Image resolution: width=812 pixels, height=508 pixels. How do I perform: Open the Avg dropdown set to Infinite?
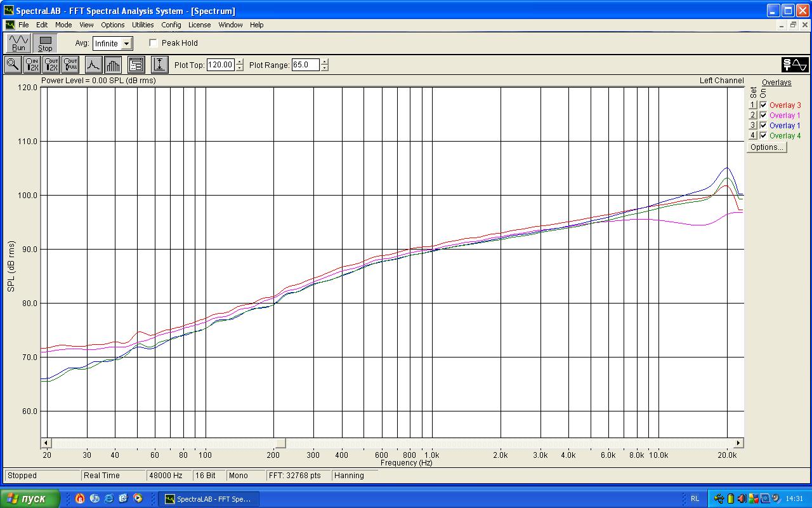pyautogui.click(x=126, y=44)
